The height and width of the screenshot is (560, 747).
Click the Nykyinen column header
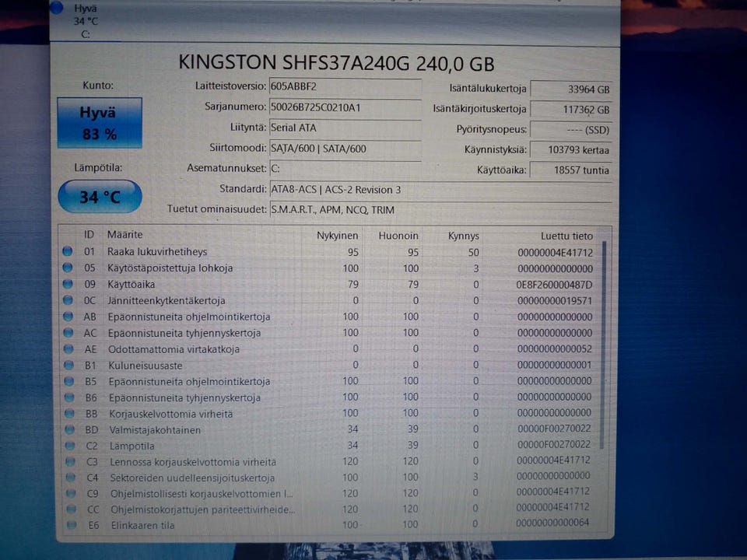point(337,236)
